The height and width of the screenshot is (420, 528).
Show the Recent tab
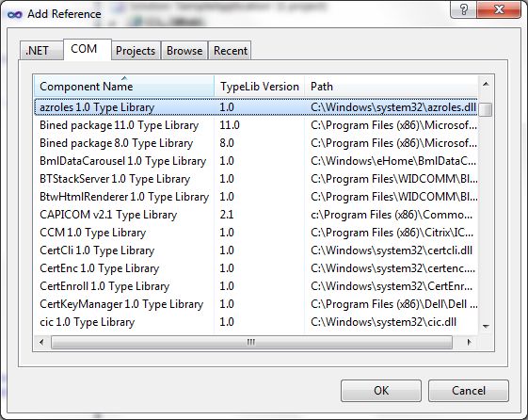230,51
